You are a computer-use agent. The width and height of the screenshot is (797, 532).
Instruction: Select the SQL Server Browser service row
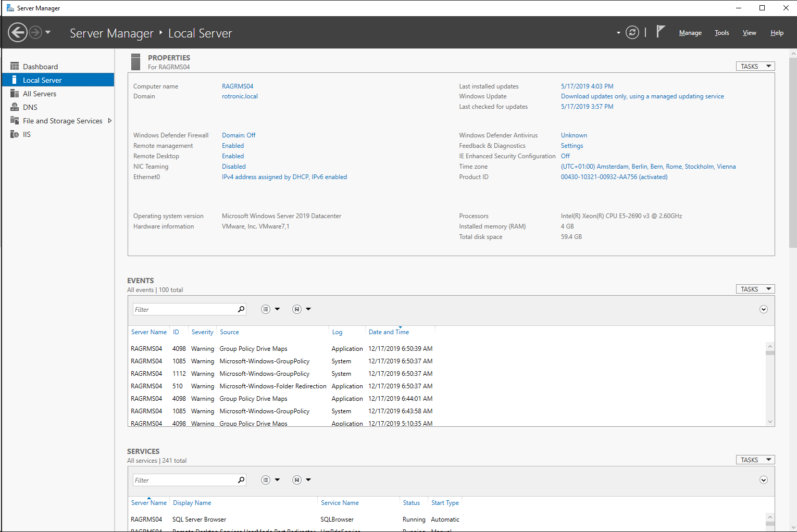[x=295, y=520]
